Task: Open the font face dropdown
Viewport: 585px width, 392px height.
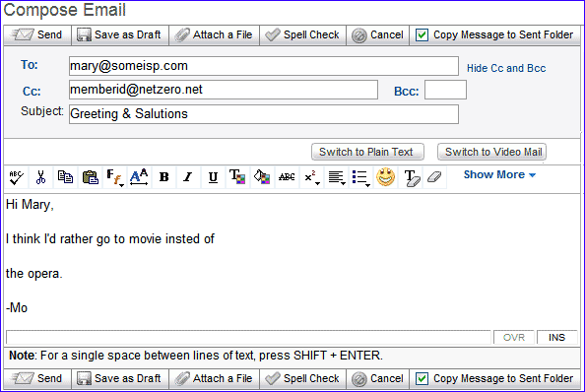Action: (114, 177)
